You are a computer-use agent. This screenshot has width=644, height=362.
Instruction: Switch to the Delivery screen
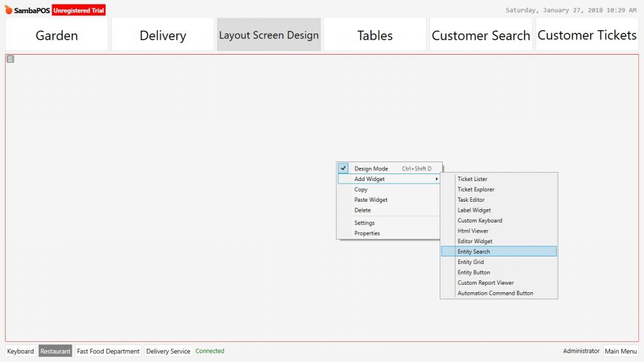[x=163, y=35]
